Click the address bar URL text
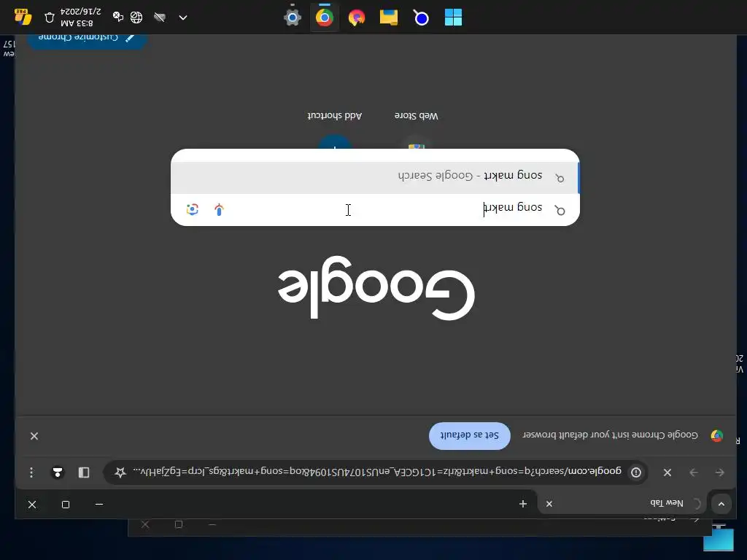The height and width of the screenshot is (560, 747). [x=377, y=472]
